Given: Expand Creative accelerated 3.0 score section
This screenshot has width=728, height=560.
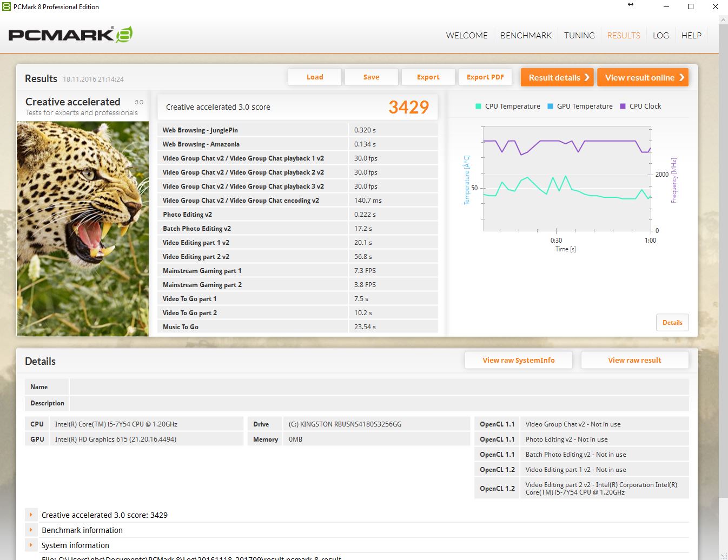Looking at the screenshot, I should coord(31,515).
